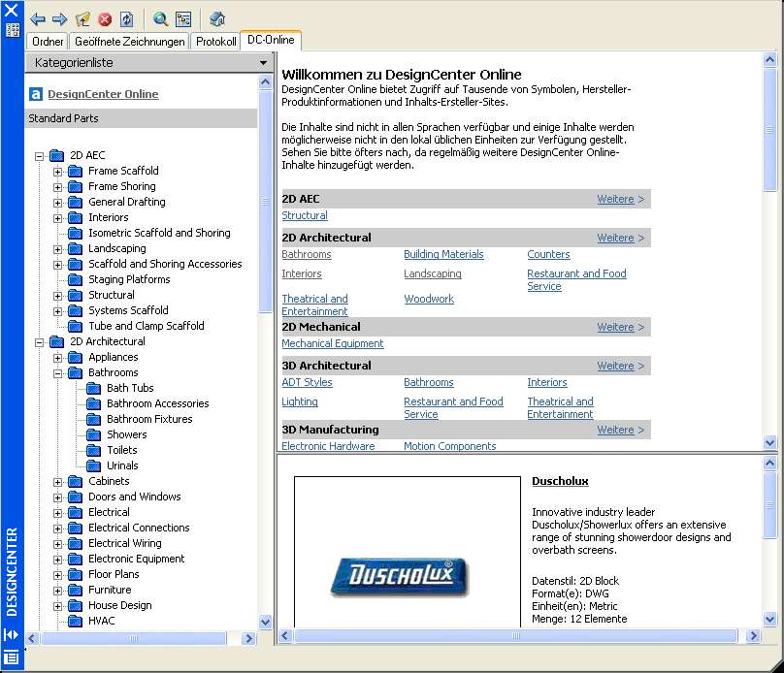Collapse the 2D Architectural tree node

tap(40, 342)
